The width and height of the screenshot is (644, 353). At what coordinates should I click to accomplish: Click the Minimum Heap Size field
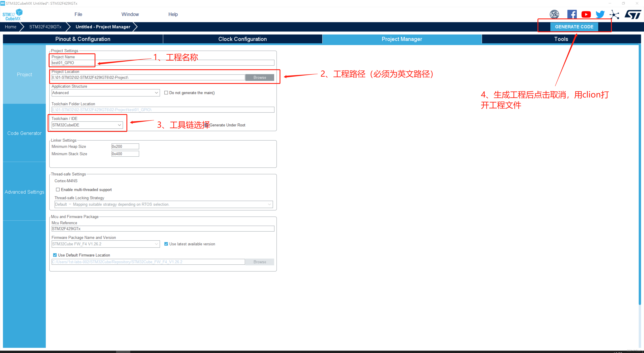pyautogui.click(x=125, y=147)
